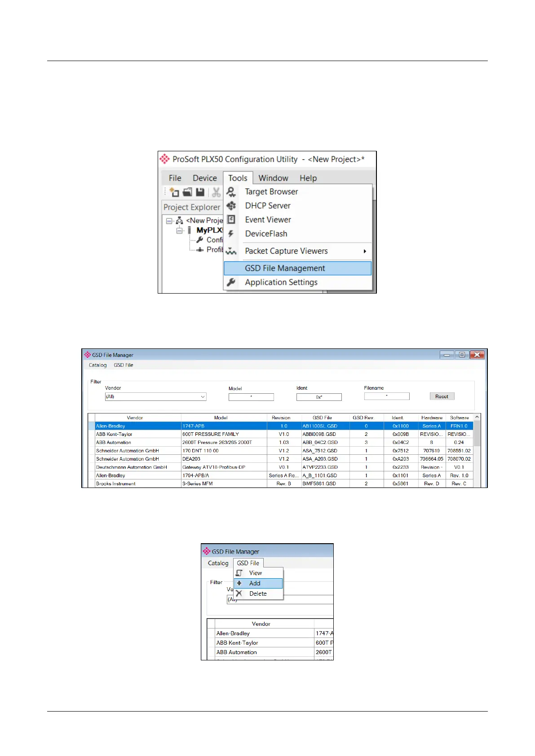Viewport: 535px width, 756px height.
Task: Select Gateway ATV18-Profibus-DP model cell
Action: [224, 467]
